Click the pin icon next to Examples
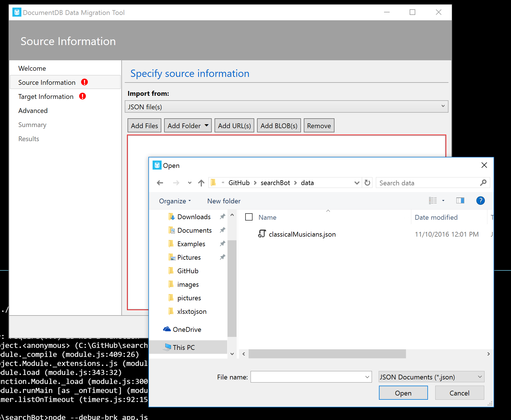The image size is (511, 420). [x=222, y=243]
